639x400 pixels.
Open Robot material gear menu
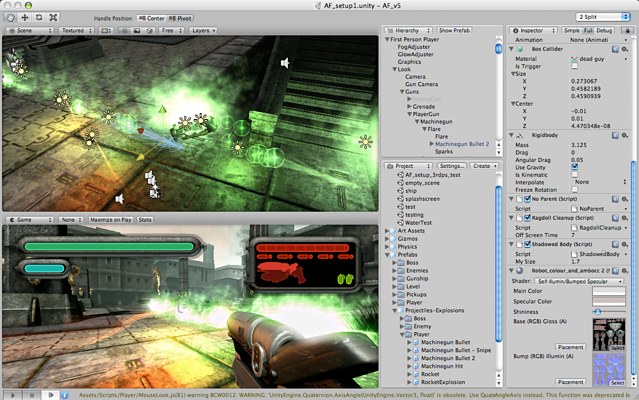624,270
